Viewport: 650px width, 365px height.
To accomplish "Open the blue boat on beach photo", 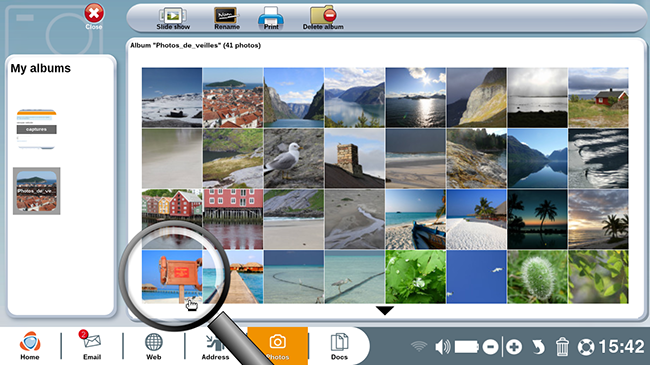I will (416, 219).
